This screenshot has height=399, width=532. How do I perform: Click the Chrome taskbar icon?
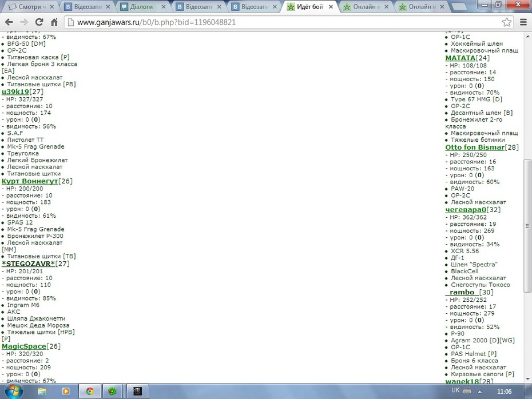pos(90,392)
